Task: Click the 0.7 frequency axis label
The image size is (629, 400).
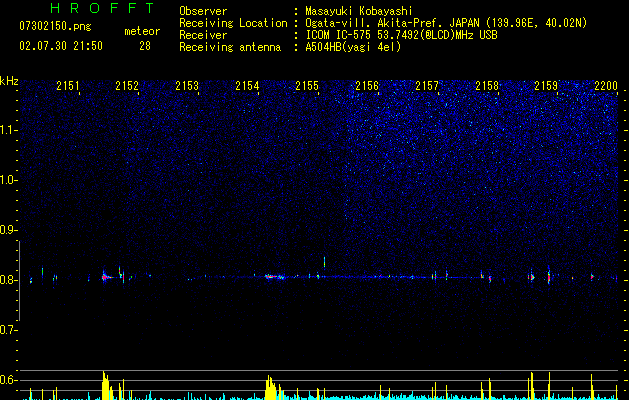Action: pos(8,330)
